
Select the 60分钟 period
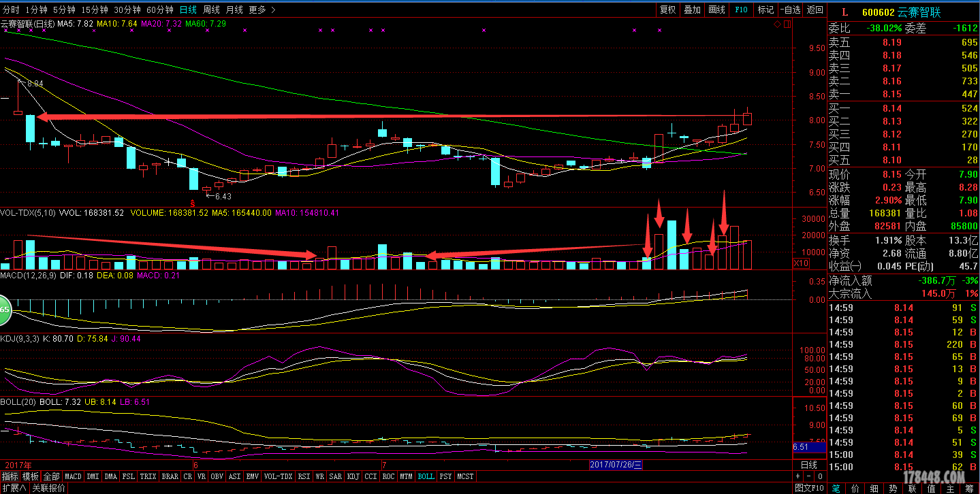(160, 10)
